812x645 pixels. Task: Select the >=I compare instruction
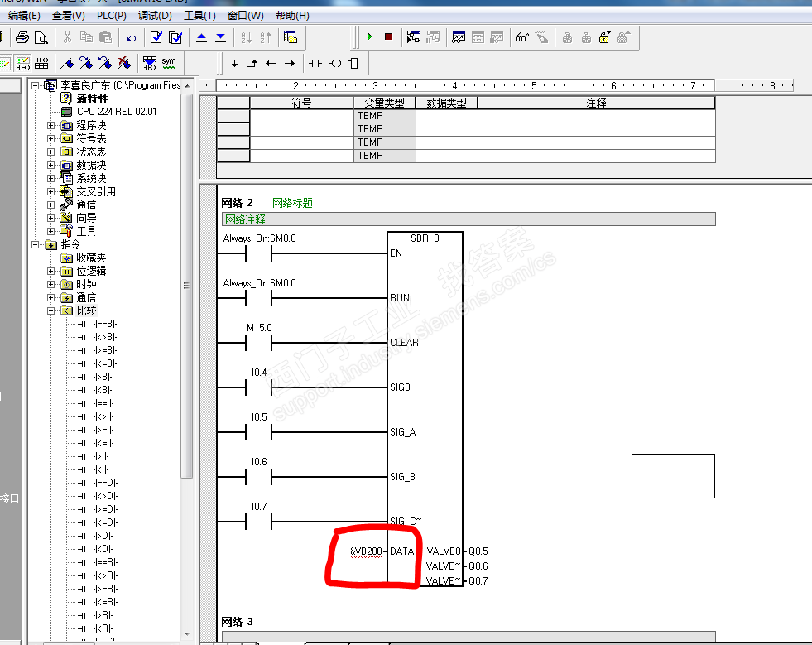pos(103,430)
